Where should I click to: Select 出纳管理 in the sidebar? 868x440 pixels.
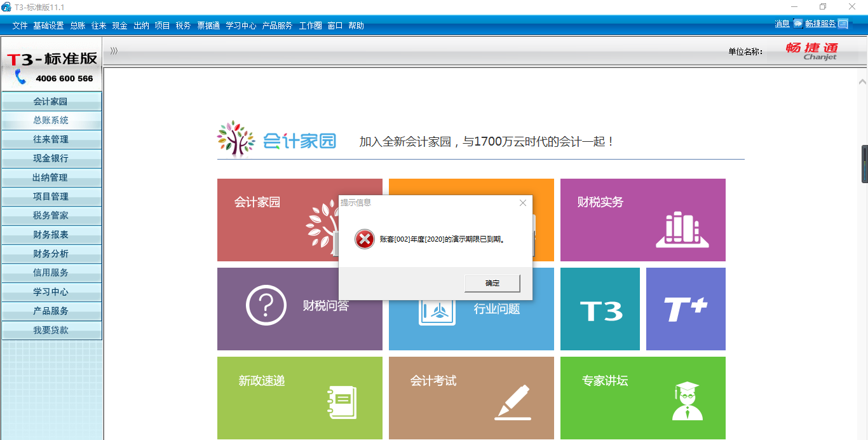tap(51, 177)
